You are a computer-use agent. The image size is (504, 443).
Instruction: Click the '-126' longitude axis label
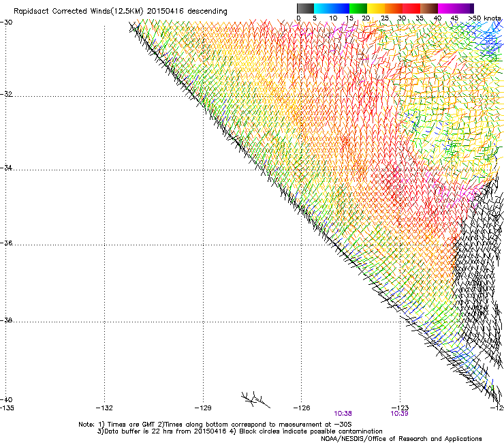pyautogui.click(x=302, y=408)
